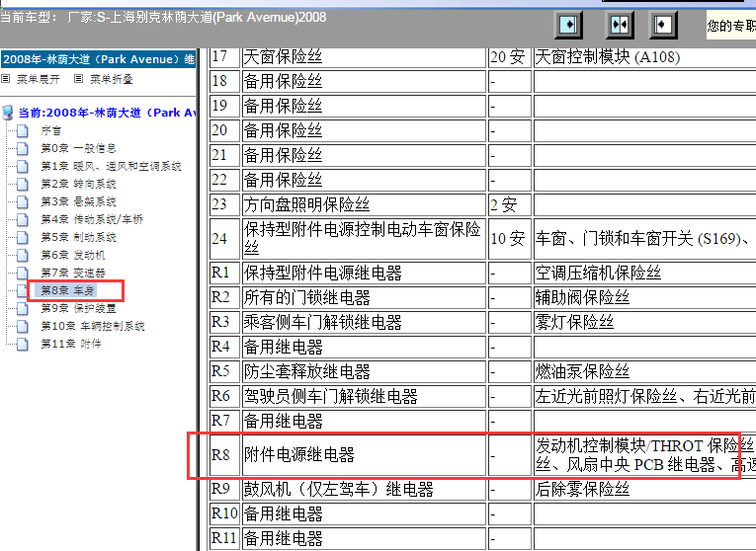Click the left-arrow panel toolbar icon
756x551 pixels.
coord(663,25)
